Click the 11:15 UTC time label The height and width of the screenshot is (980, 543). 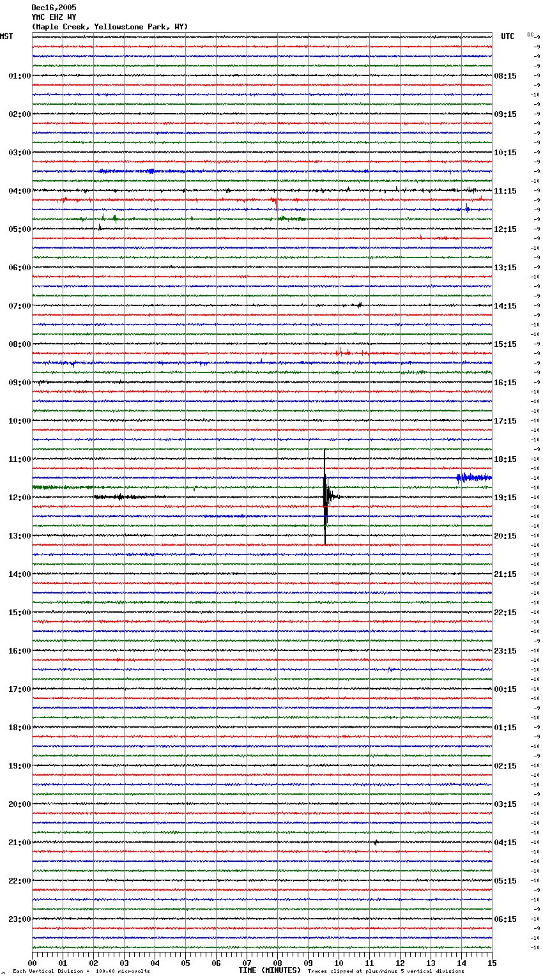[505, 191]
